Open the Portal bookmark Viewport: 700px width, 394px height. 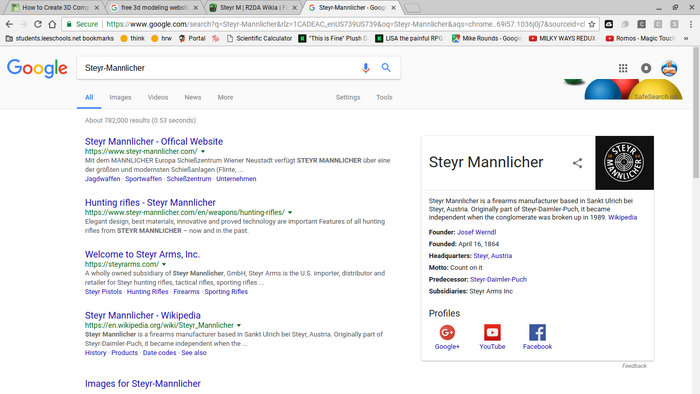192,38
